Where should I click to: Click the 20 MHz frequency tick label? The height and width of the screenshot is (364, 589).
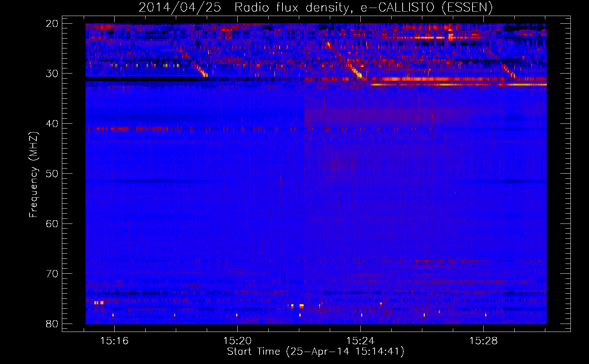[x=52, y=24]
